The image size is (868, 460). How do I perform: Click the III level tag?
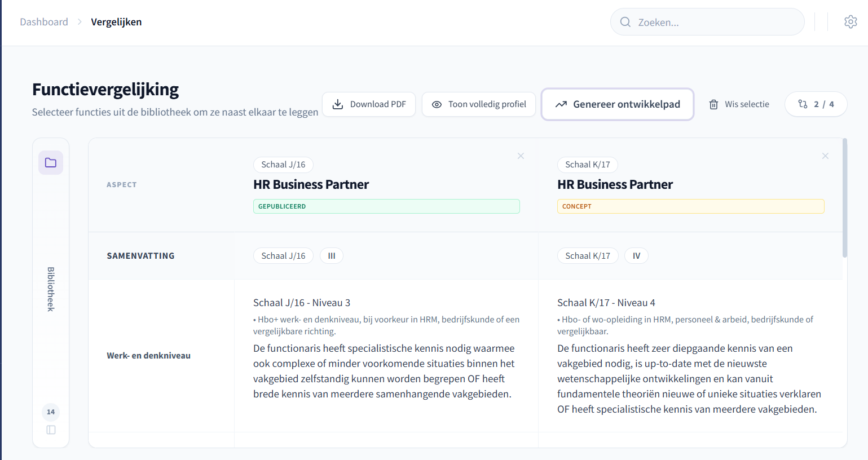[x=332, y=256]
